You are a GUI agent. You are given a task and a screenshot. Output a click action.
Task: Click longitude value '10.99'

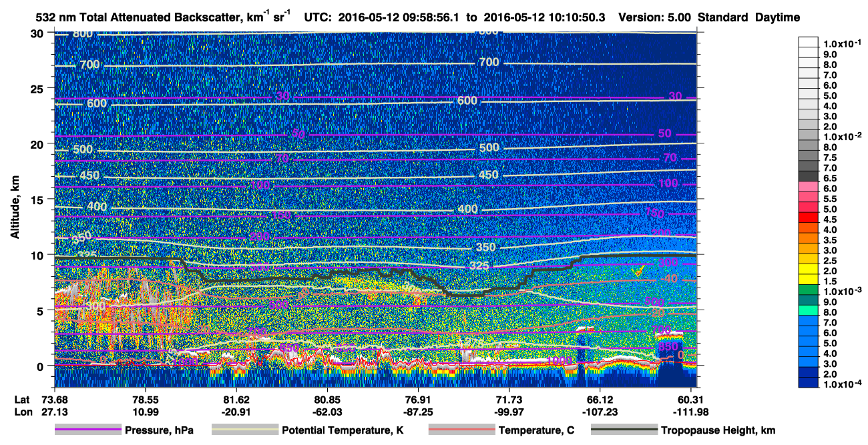[145, 411]
